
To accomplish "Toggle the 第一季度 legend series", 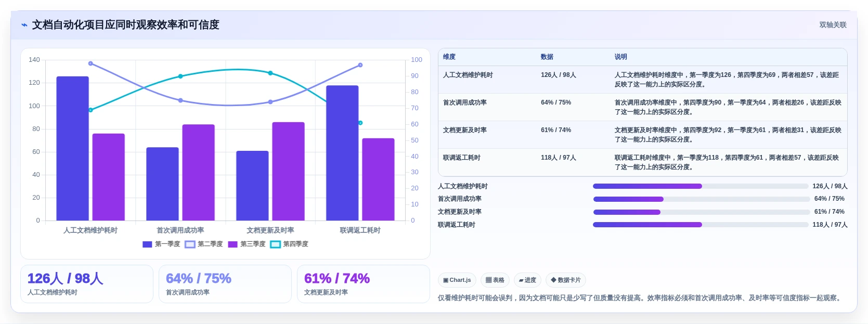I will [161, 244].
